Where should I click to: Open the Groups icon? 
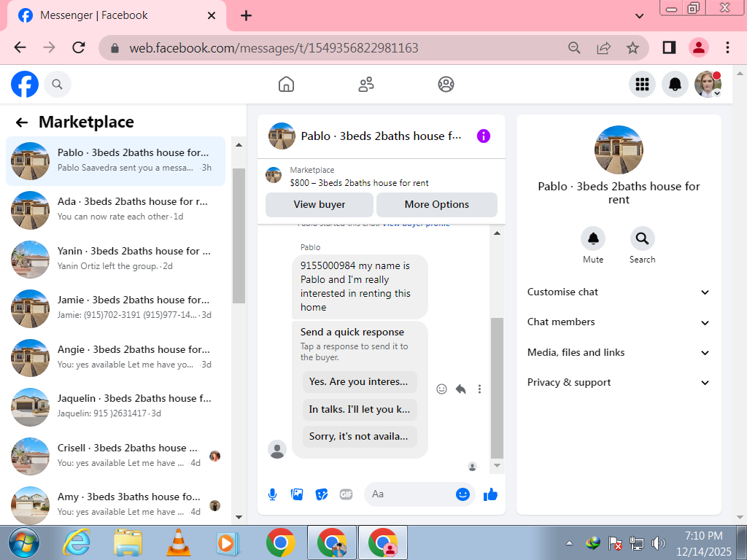tap(446, 85)
